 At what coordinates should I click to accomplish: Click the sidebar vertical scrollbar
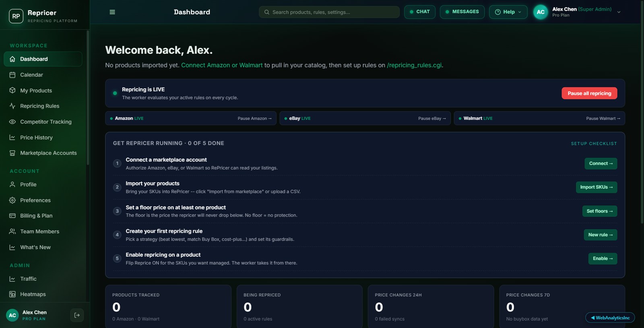point(88,98)
